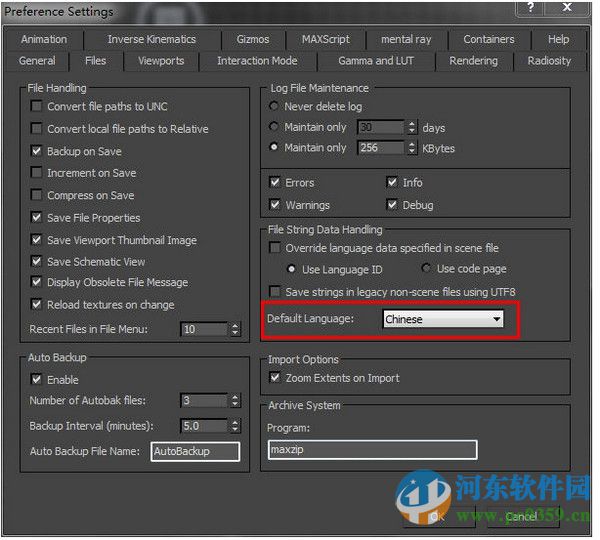Open the Help tab
Image resolution: width=600 pixels, height=540 pixels.
click(558, 39)
